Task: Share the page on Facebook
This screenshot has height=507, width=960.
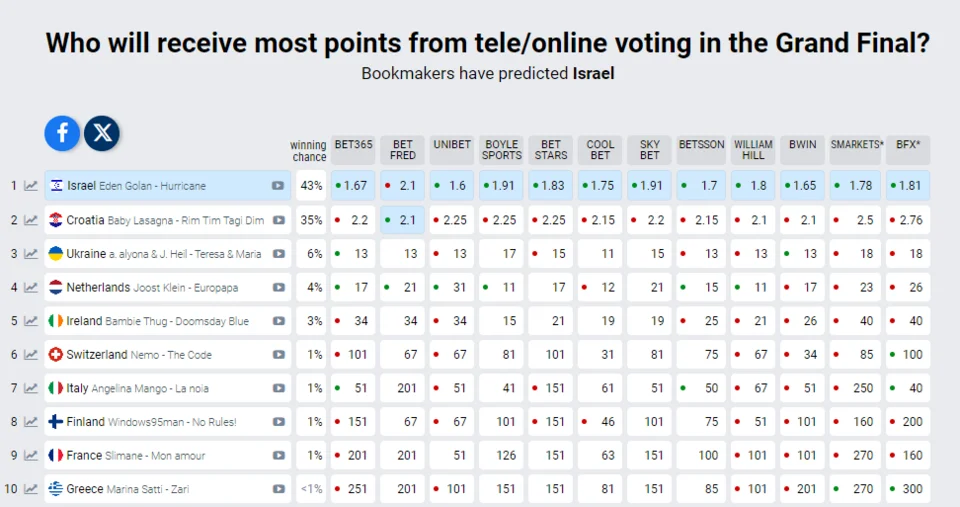Action: pos(62,132)
